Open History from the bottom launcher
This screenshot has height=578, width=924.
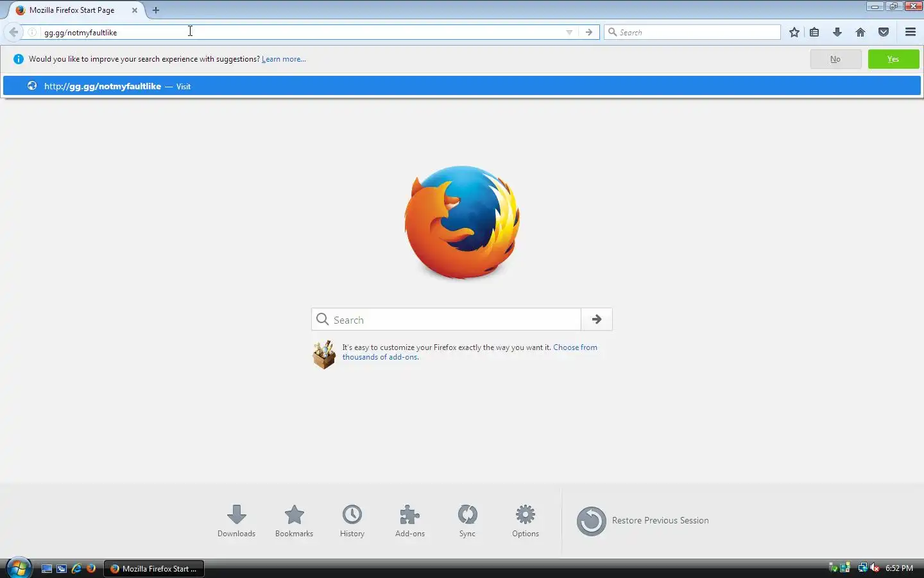352,520
